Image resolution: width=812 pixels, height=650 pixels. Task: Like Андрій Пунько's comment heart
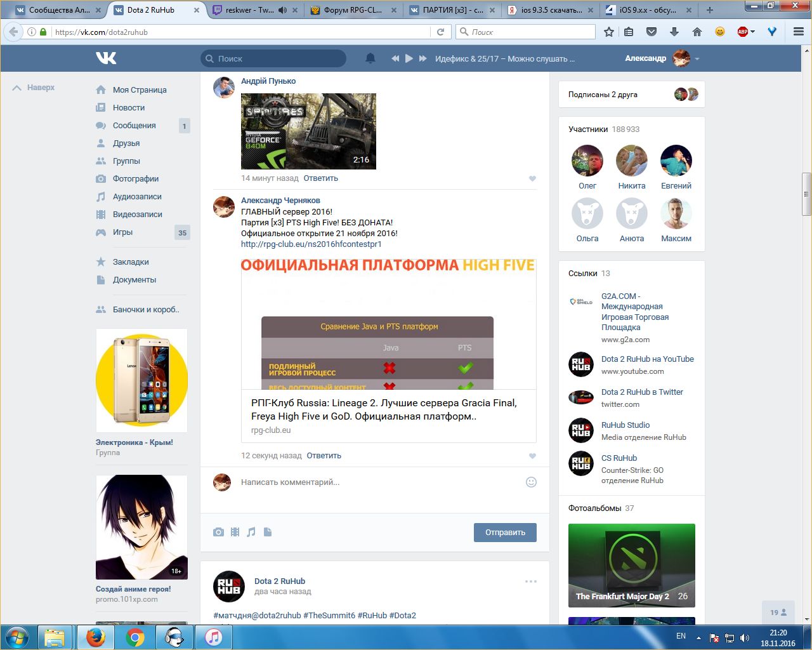click(x=532, y=178)
